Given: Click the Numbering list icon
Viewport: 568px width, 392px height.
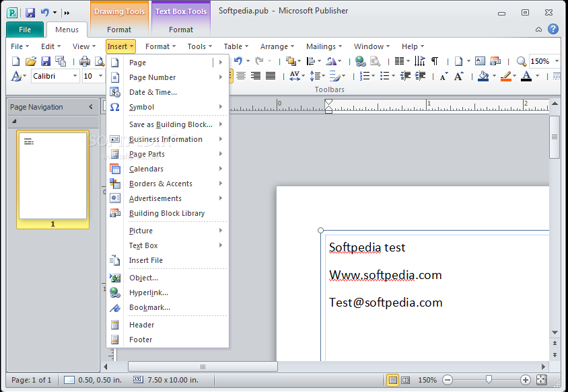Looking at the screenshot, I should point(364,76).
